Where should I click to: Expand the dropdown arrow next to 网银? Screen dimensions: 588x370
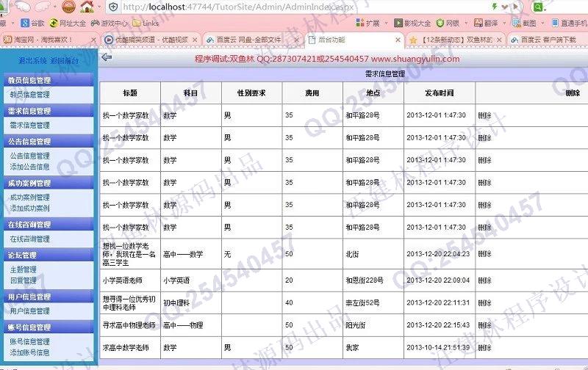pyautogui.click(x=466, y=23)
